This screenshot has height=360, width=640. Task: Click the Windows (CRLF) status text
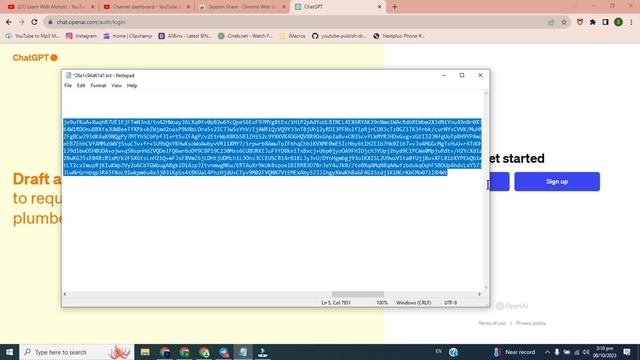pyautogui.click(x=413, y=303)
